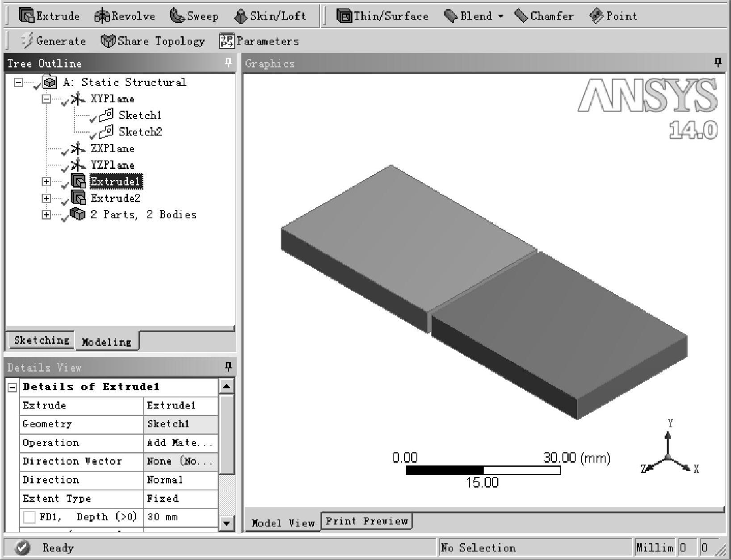Click the Millim units status field
This screenshot has width=731, height=560.
655,547
